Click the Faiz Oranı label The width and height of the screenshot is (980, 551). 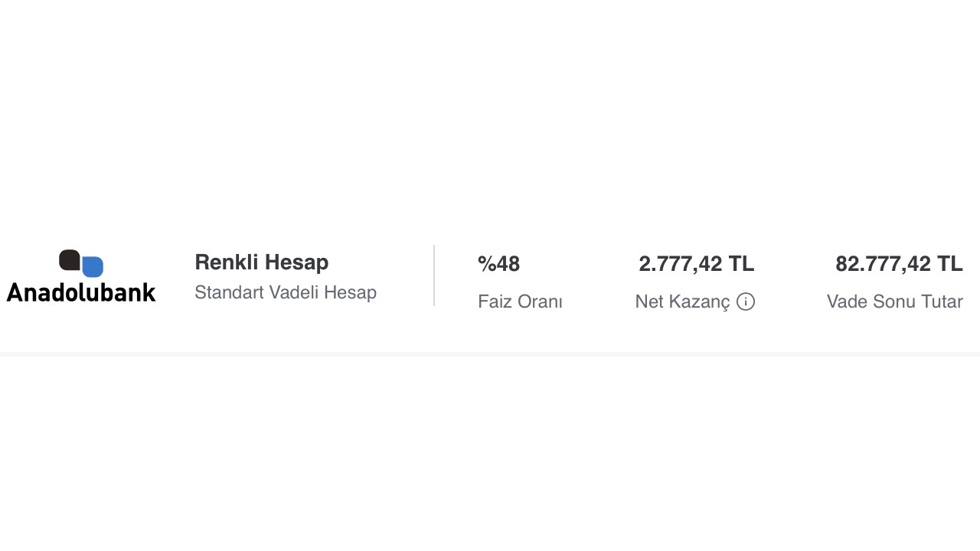pos(520,302)
